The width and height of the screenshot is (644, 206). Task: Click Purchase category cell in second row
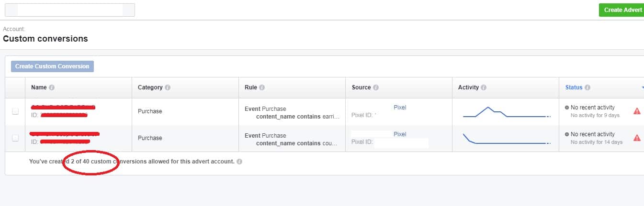point(150,138)
